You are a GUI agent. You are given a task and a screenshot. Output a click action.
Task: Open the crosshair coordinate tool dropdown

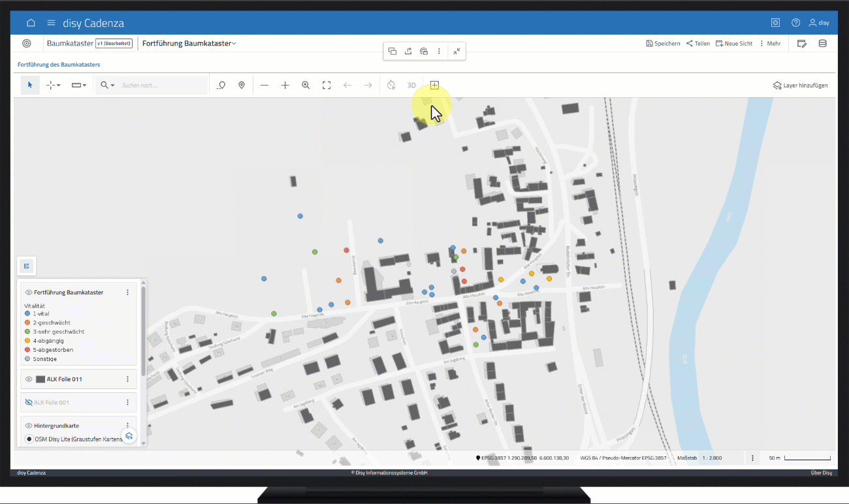[54, 86]
